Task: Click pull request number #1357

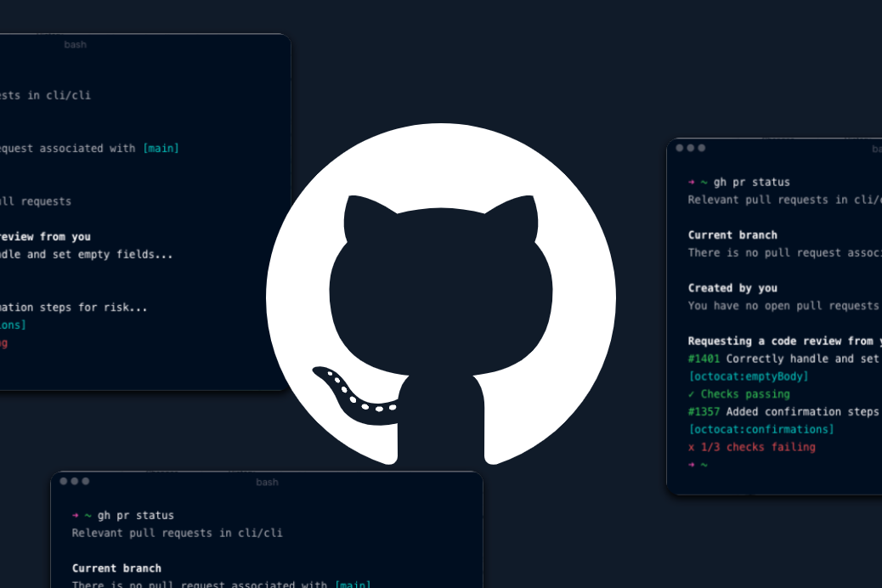Action: tap(704, 412)
